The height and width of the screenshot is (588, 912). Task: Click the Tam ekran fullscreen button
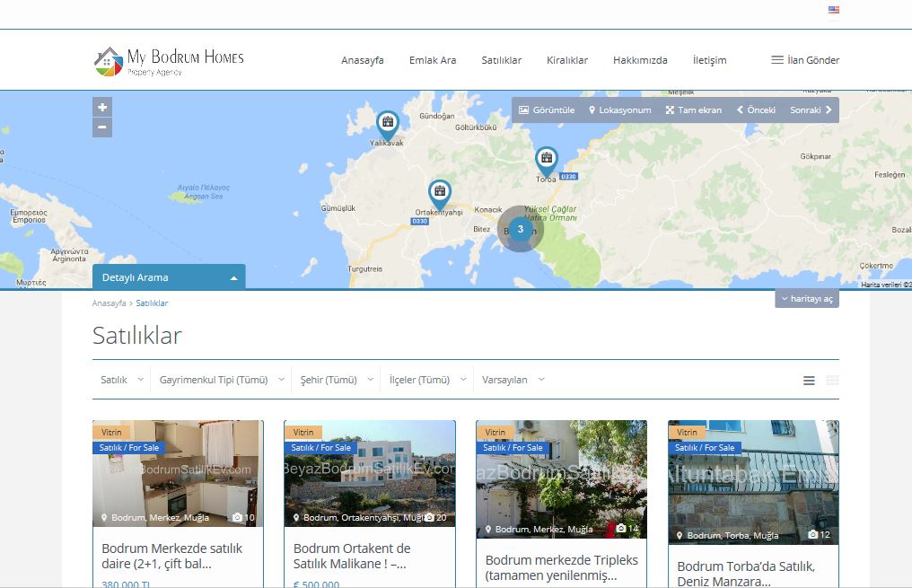(693, 110)
